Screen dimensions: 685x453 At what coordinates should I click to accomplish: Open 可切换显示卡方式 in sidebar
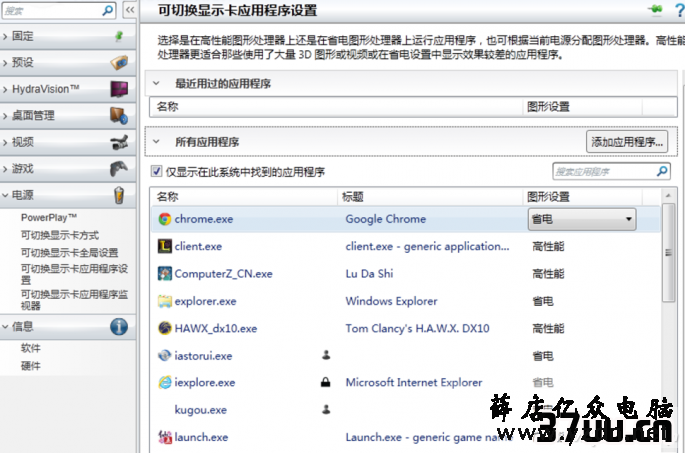(x=60, y=235)
